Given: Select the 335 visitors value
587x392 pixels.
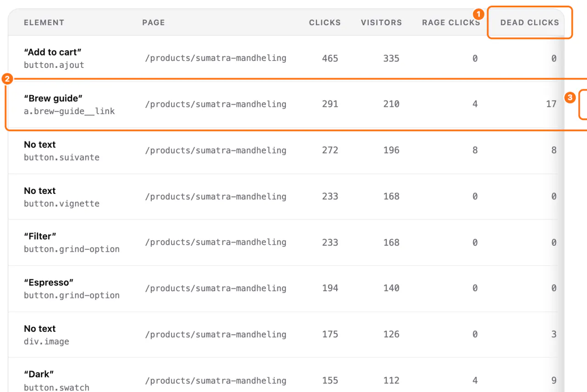Looking at the screenshot, I should 391,59.
